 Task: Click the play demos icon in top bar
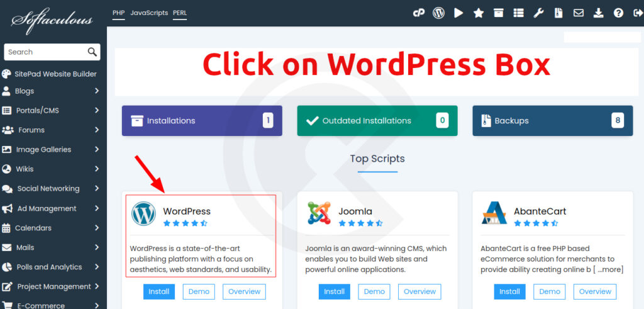tap(458, 13)
